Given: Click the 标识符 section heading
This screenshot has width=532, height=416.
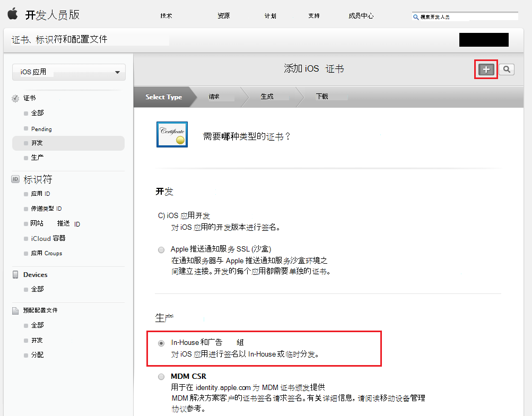Looking at the screenshot, I should [38, 179].
